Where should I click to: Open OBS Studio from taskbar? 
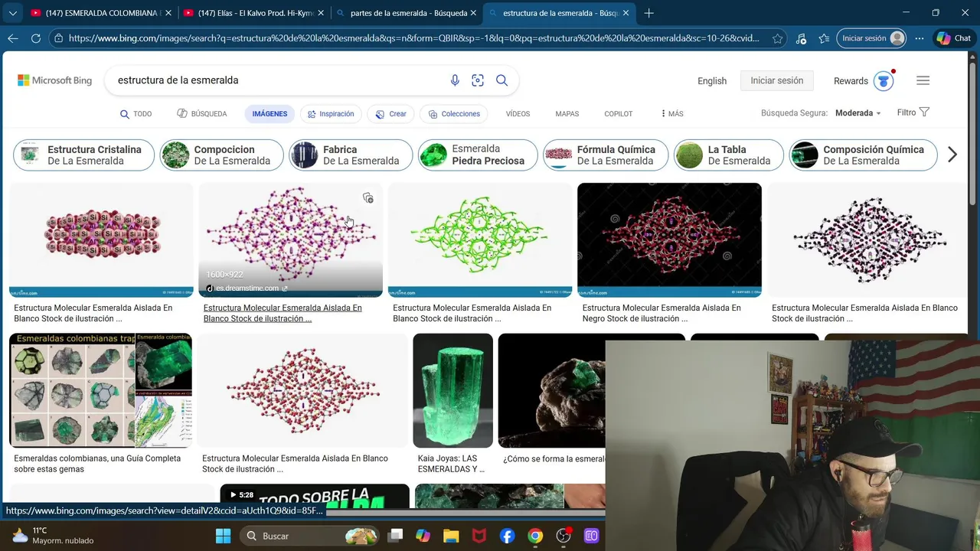point(563,536)
